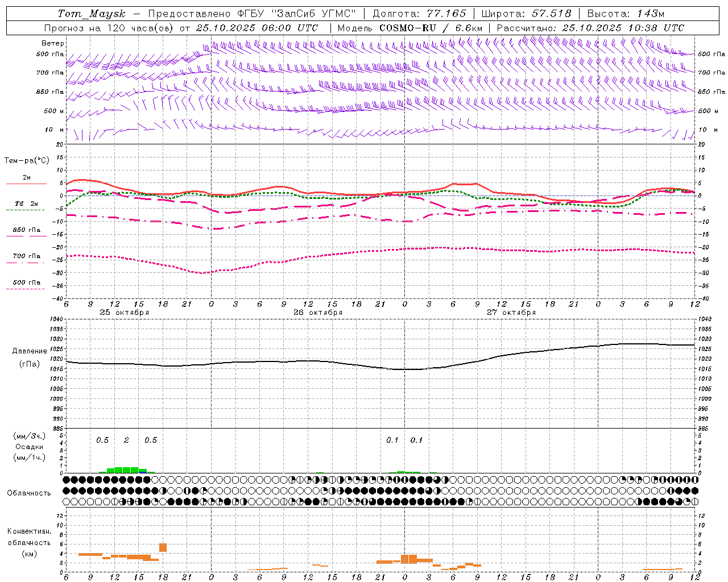Click the '850 гПа' temperature legend entry

(26, 230)
